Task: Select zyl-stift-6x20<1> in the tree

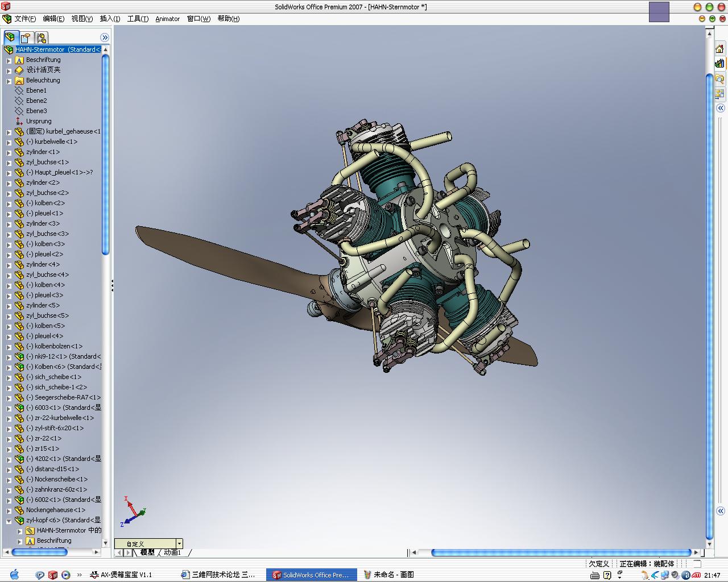Action: 55,428
